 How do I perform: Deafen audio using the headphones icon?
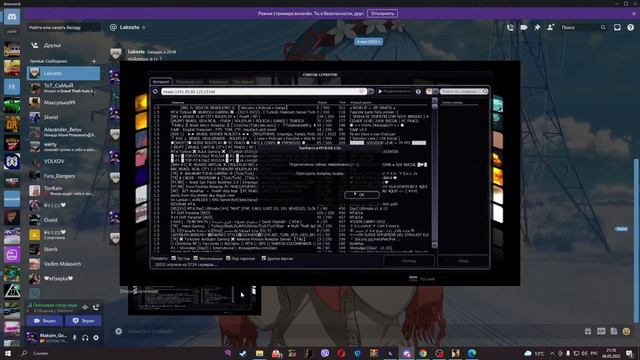click(x=85, y=338)
